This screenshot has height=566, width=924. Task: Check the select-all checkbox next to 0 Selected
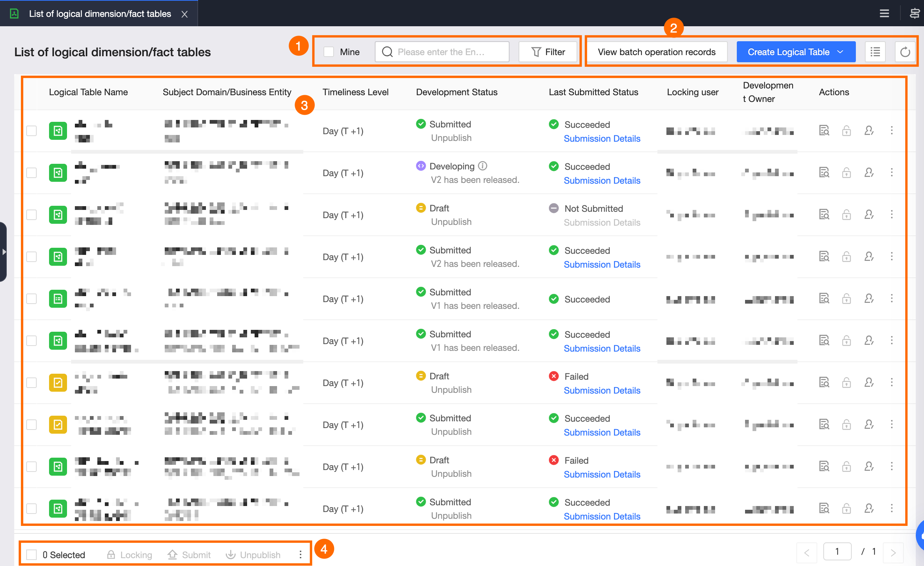tap(31, 554)
